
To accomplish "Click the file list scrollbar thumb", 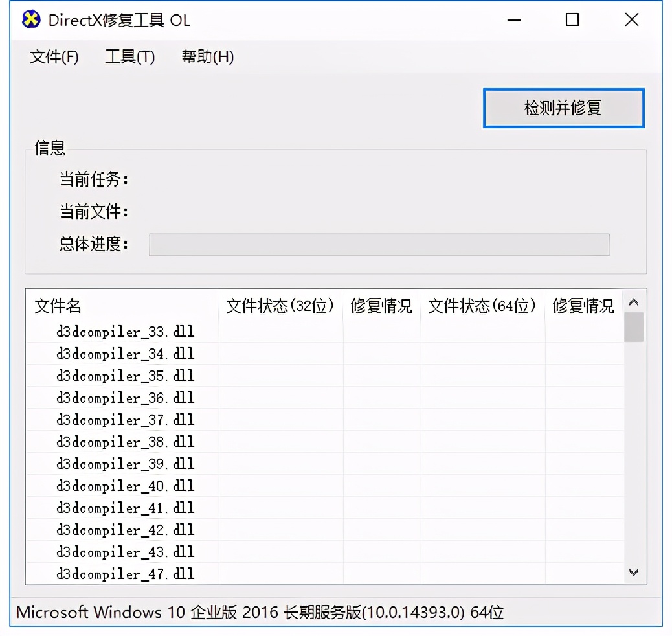I will pyautogui.click(x=634, y=327).
